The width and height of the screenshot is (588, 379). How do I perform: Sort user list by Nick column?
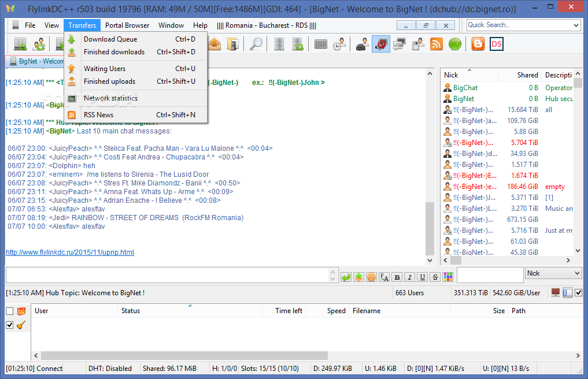(x=469, y=75)
